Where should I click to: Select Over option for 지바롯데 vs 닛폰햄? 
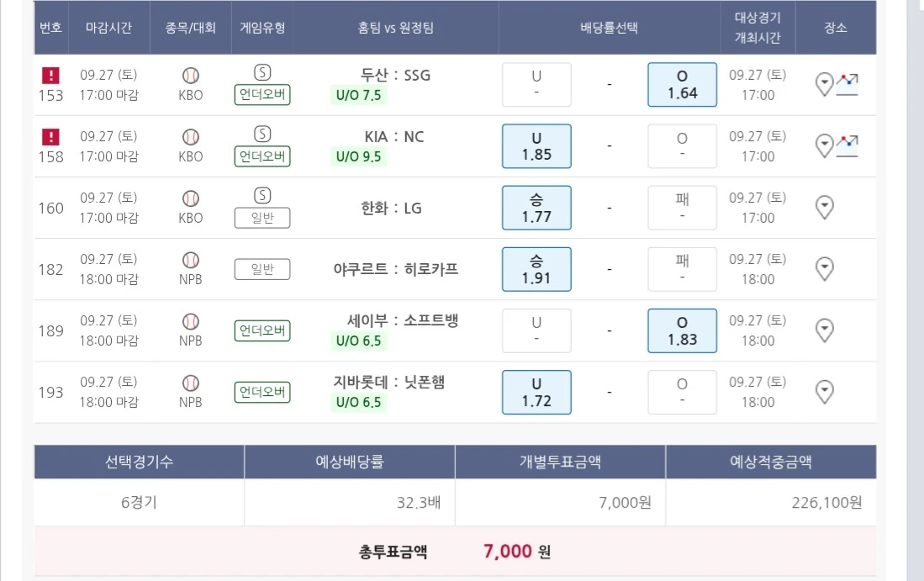coord(682,392)
